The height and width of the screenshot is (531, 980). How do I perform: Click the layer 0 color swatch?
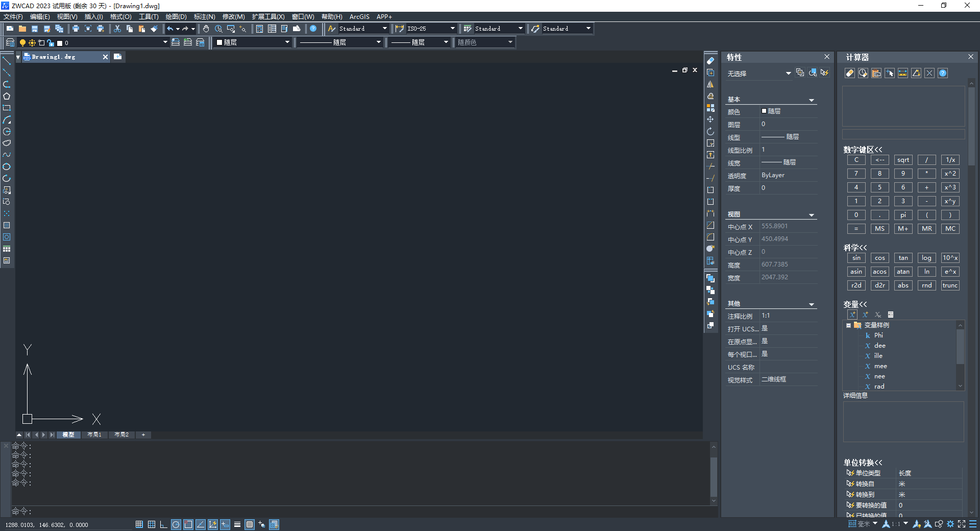tap(60, 43)
